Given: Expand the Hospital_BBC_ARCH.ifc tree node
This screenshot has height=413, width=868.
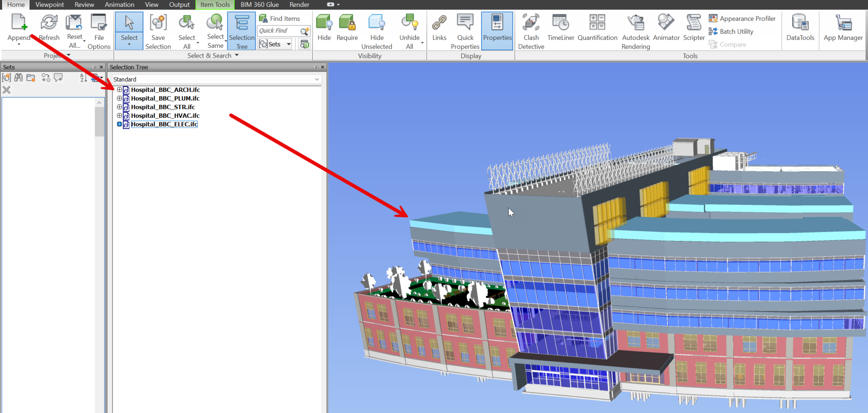Looking at the screenshot, I should click(119, 89).
